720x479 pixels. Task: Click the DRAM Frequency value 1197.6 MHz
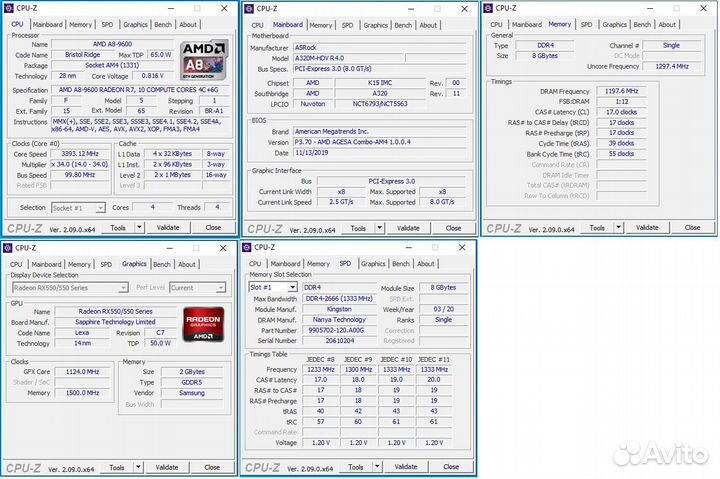[x=621, y=91]
